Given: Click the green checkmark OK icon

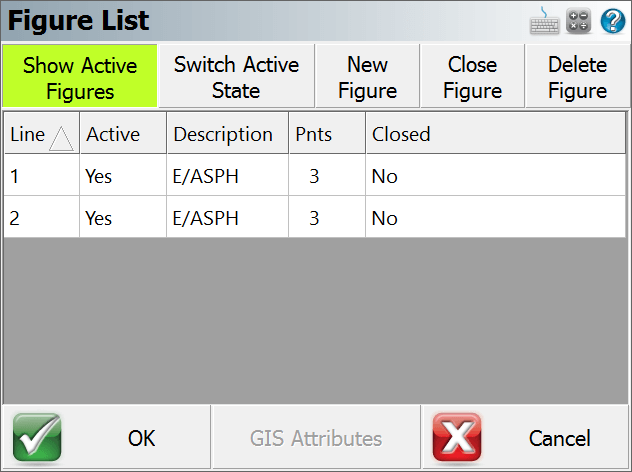Looking at the screenshot, I should coord(37,438).
